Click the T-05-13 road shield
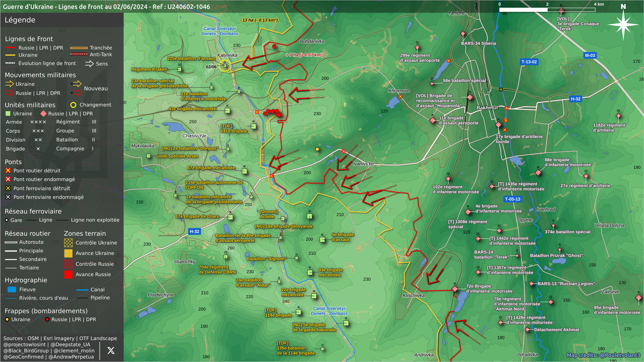This screenshot has width=644, height=362. tap(512, 199)
